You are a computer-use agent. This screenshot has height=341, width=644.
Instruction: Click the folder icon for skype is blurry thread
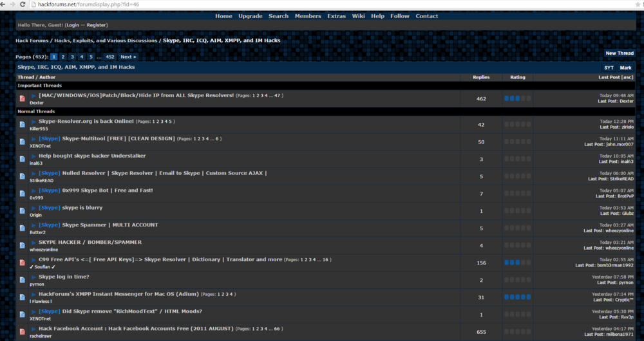[22, 210]
